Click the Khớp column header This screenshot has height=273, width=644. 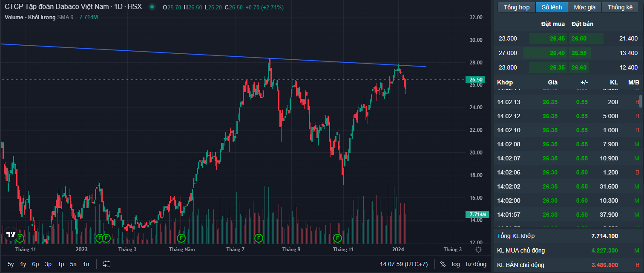click(x=505, y=82)
